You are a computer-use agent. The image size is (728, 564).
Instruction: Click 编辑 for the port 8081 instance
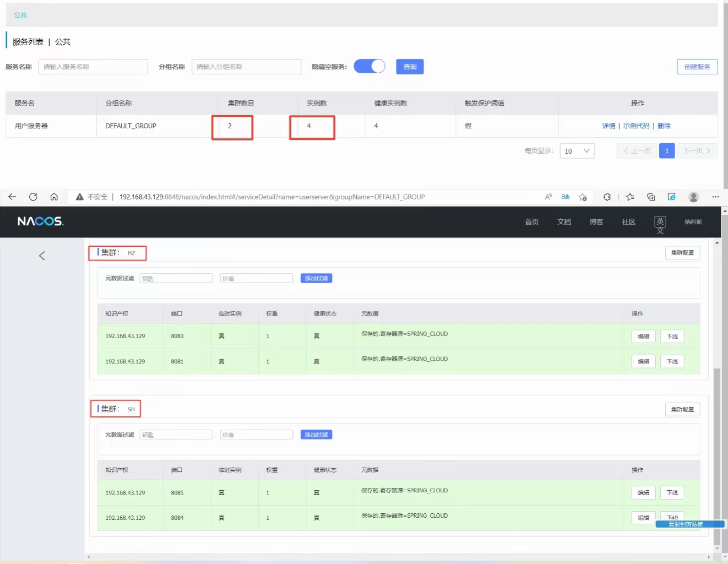click(x=643, y=362)
